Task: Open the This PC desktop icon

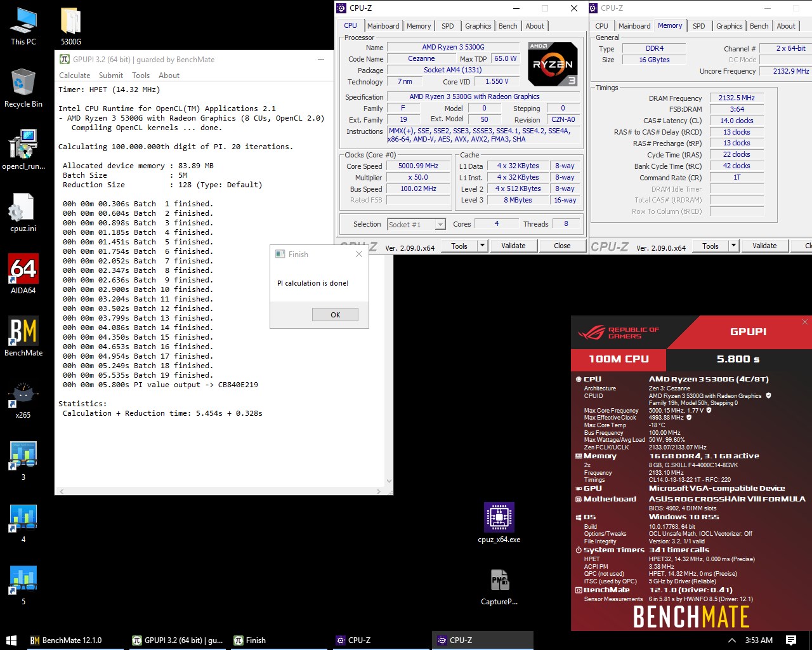Action: 23,27
